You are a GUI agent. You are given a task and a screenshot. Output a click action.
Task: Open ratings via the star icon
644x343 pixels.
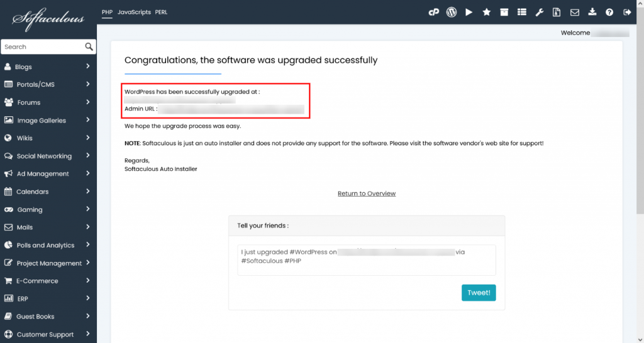487,13
